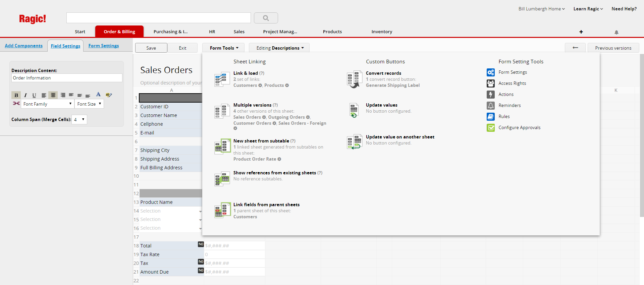The height and width of the screenshot is (285, 644).
Task: Click the Exit button
Action: (183, 48)
